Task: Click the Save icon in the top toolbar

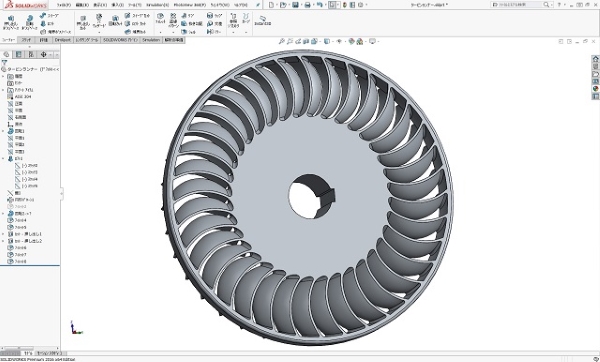Action: point(295,5)
